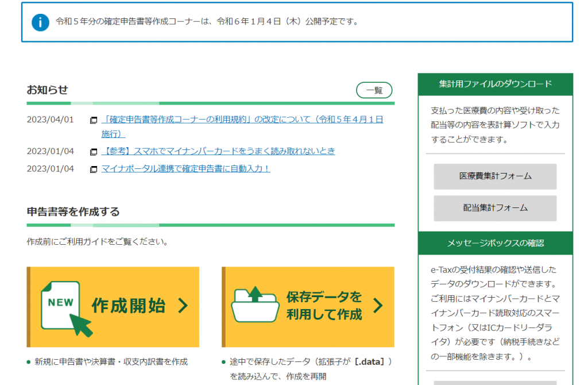Click the 集計用ファイルのダウンロード sidebar header
Screen dimensions: 588x385
pos(495,84)
